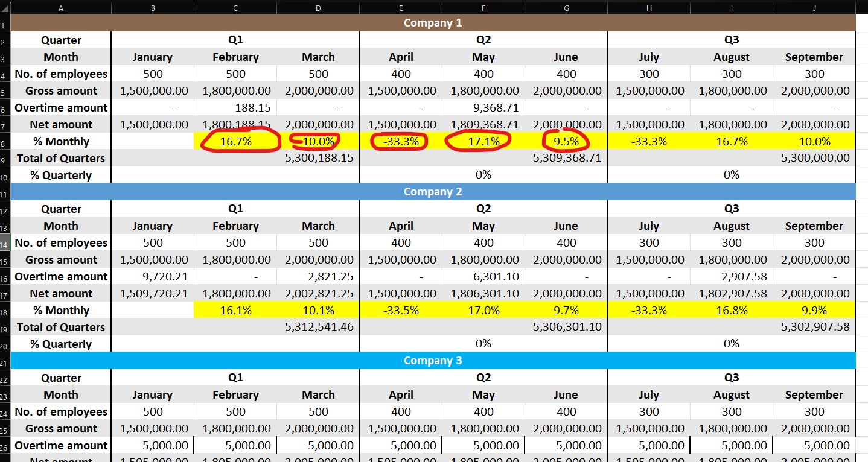Image resolution: width=868 pixels, height=462 pixels.
Task: Click Company 1 'Total of Quarters' label
Action: point(61,159)
